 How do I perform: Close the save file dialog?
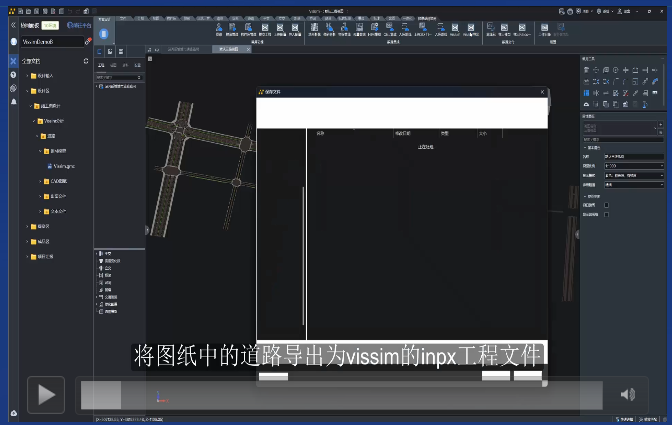click(x=542, y=92)
